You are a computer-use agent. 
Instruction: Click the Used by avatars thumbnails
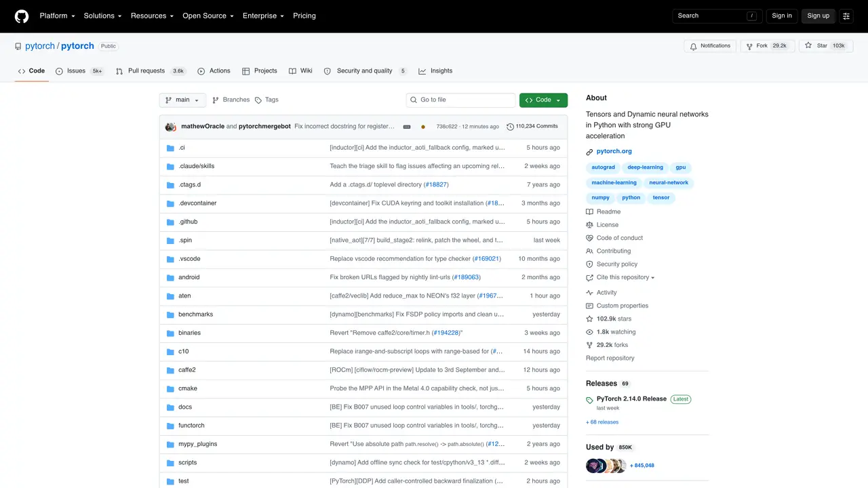point(606,466)
